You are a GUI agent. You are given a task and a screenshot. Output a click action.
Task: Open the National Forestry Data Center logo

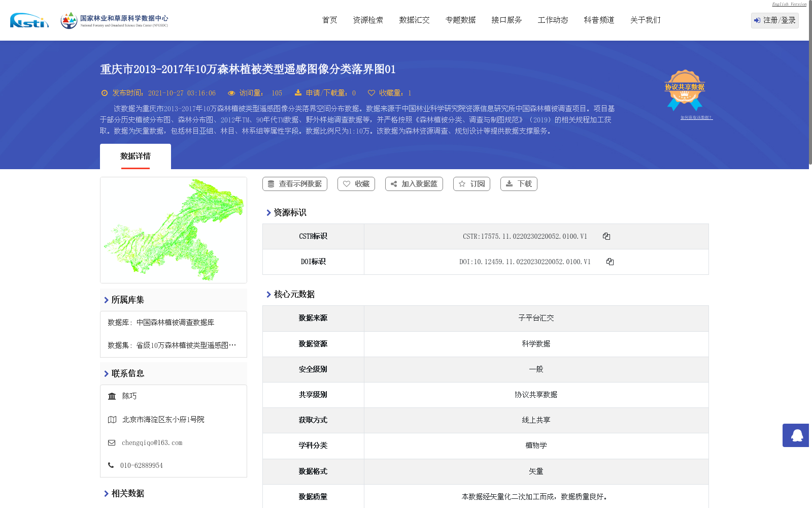(x=114, y=20)
